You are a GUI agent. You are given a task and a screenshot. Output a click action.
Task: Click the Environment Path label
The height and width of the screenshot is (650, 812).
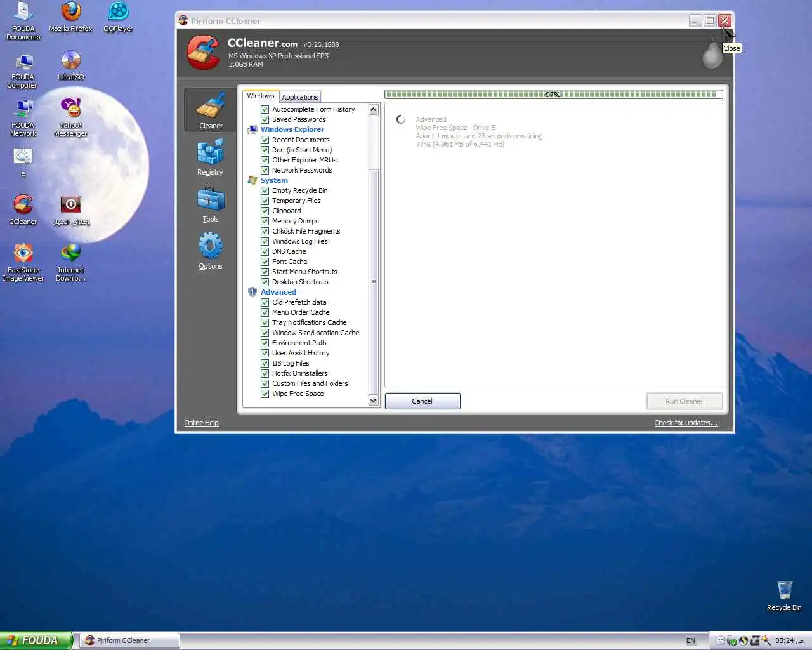(299, 343)
